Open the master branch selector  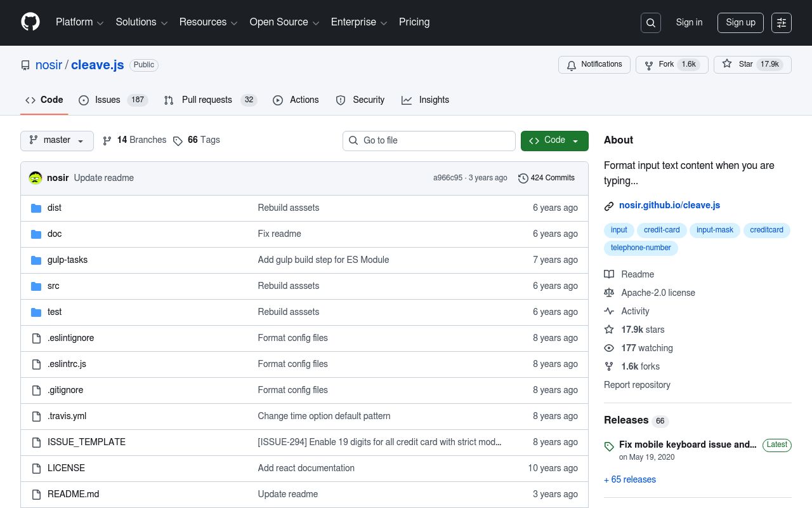tap(56, 140)
